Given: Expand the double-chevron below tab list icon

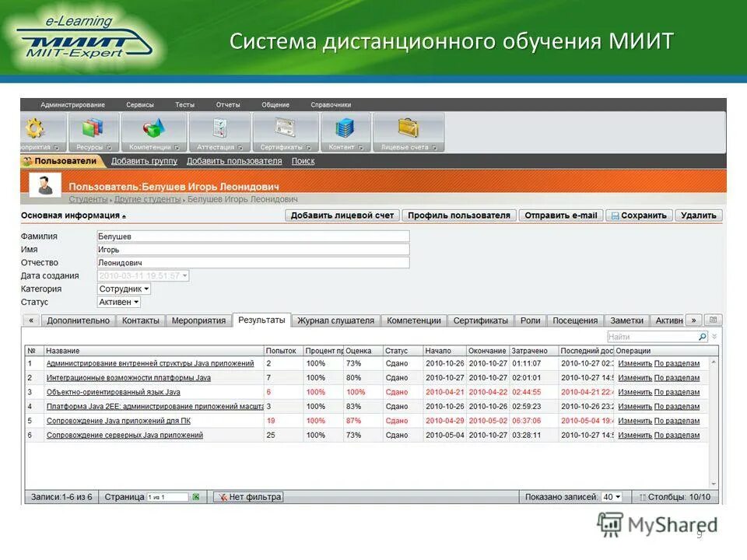Looking at the screenshot, I should (714, 336).
